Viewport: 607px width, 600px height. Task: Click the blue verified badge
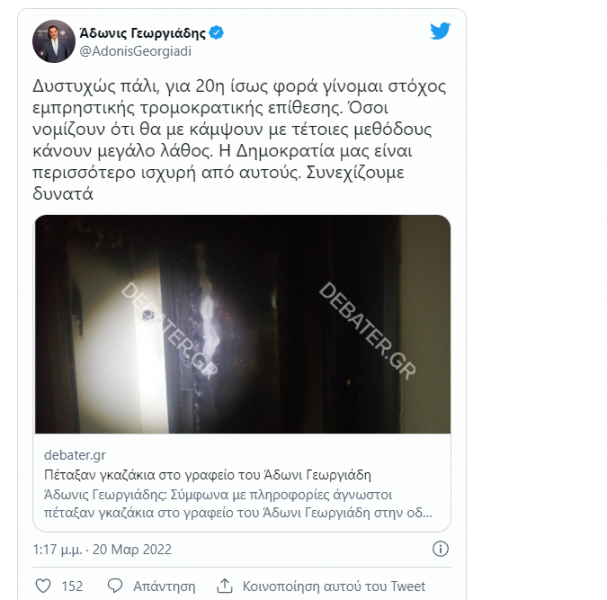tap(216, 33)
